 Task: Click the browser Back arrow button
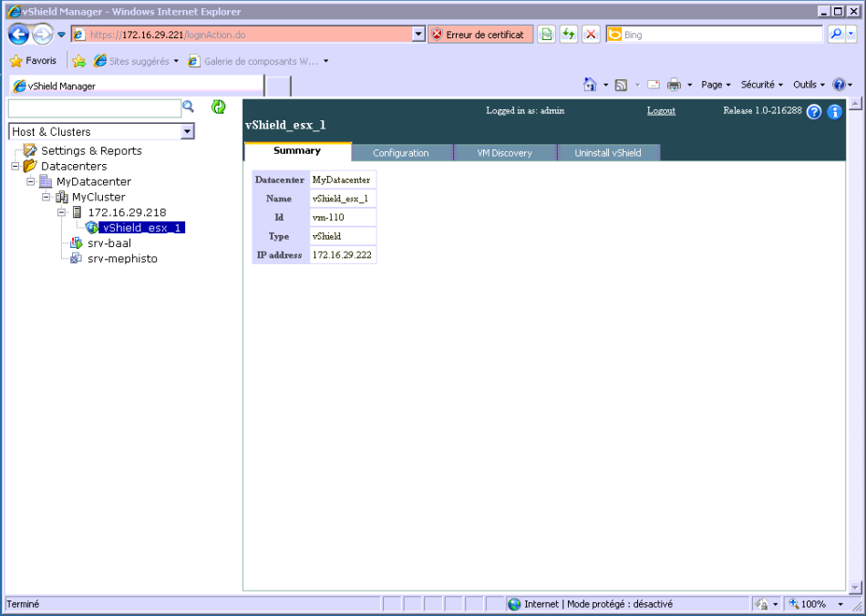coord(18,35)
